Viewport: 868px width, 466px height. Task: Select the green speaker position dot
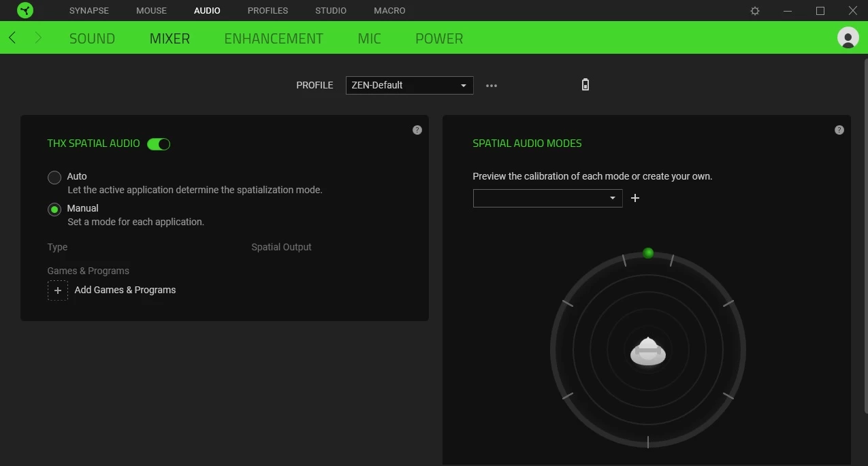648,253
